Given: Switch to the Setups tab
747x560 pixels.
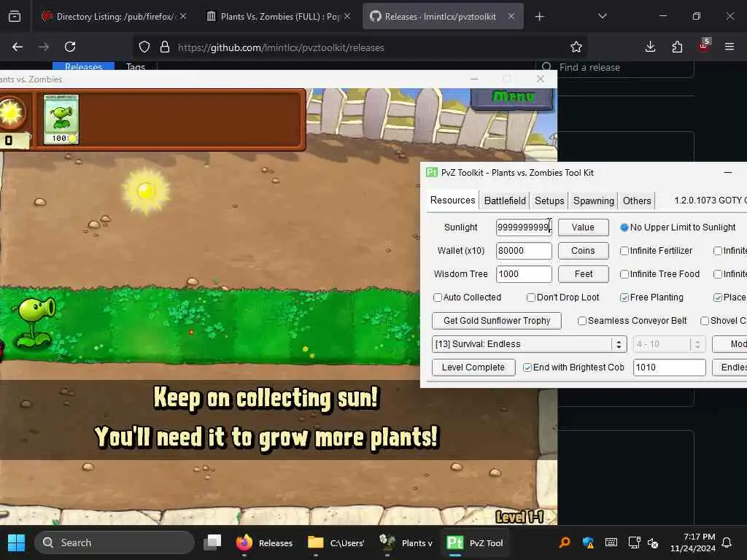Looking at the screenshot, I should (x=549, y=201).
